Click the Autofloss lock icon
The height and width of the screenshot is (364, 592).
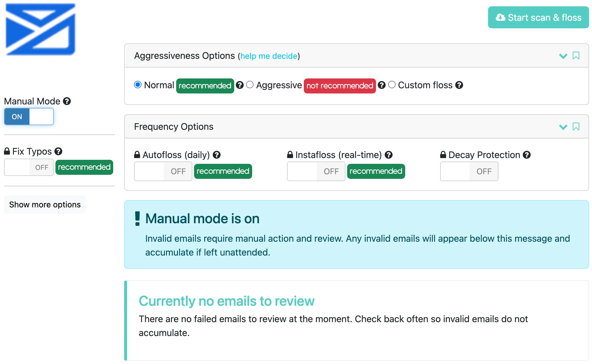pyautogui.click(x=137, y=155)
